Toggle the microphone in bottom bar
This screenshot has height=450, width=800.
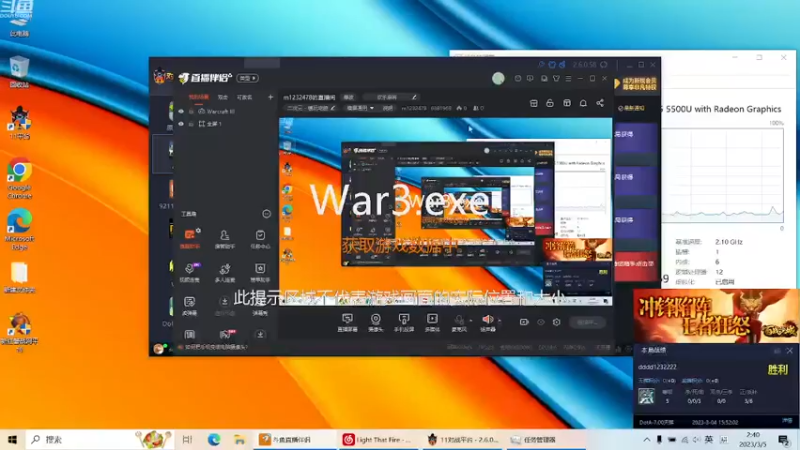click(459, 322)
